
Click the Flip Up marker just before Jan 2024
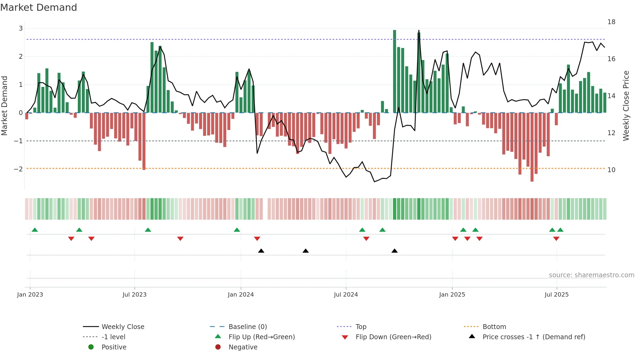(237, 230)
